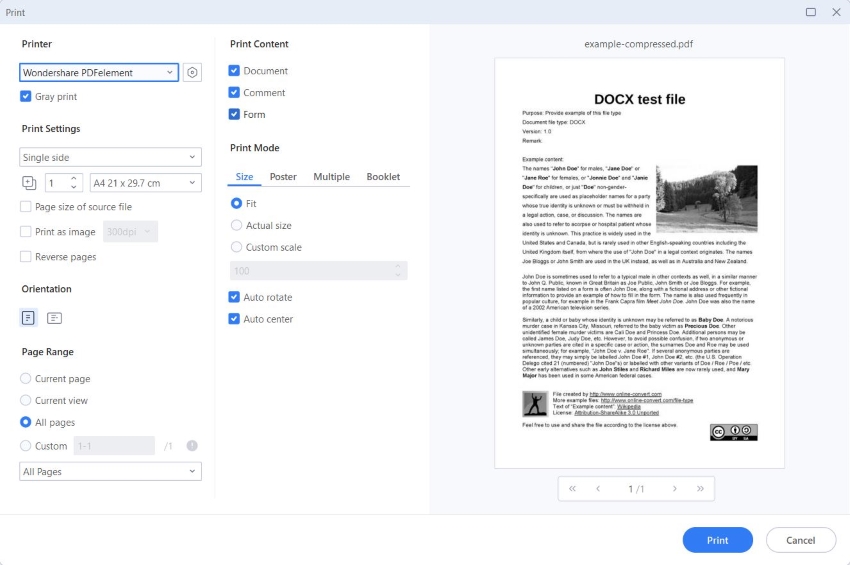Decrease the number of copies
The image size is (850, 565).
(x=74, y=187)
